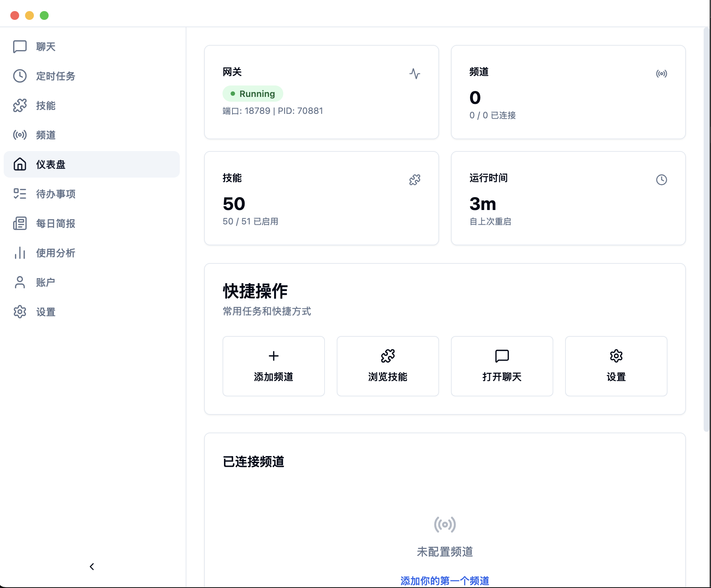Select the 频道 broadcast icon in sidebar

[x=20, y=135]
